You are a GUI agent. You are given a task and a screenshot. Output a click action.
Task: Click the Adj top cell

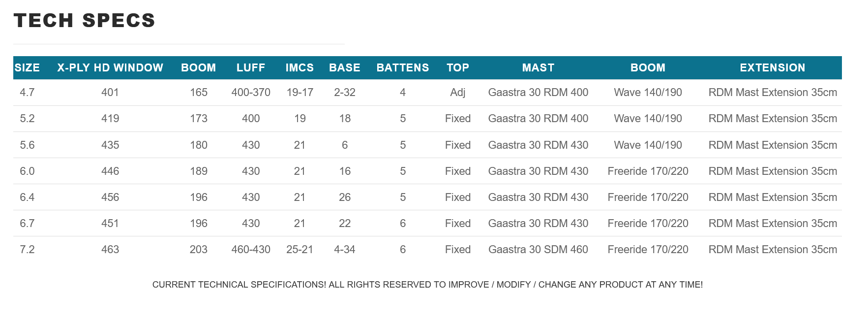pyautogui.click(x=458, y=93)
